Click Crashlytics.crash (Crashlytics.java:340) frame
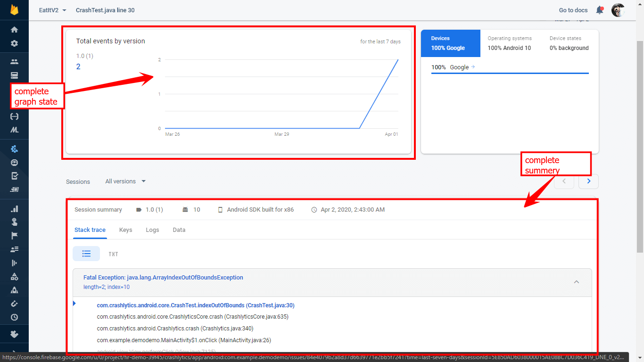The width and height of the screenshot is (644, 362). (x=175, y=329)
